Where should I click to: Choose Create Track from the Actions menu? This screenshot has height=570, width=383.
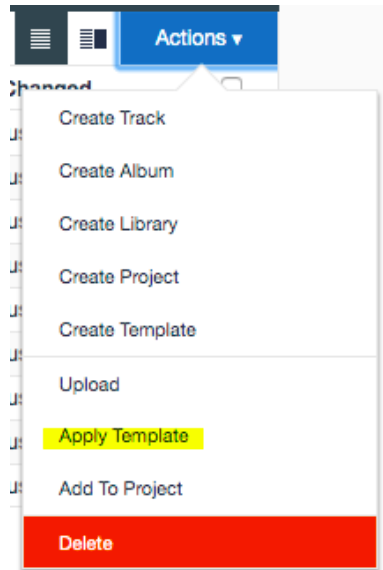click(112, 118)
